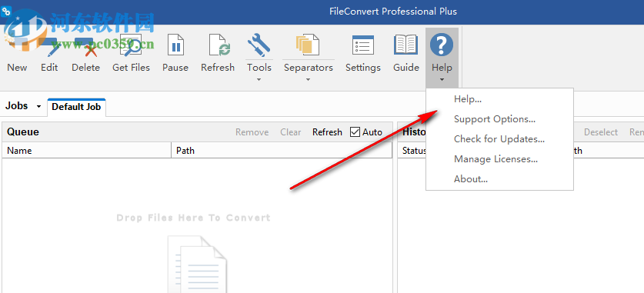644x293 pixels.
Task: Click the Get Files magnifier icon
Action: point(131,45)
